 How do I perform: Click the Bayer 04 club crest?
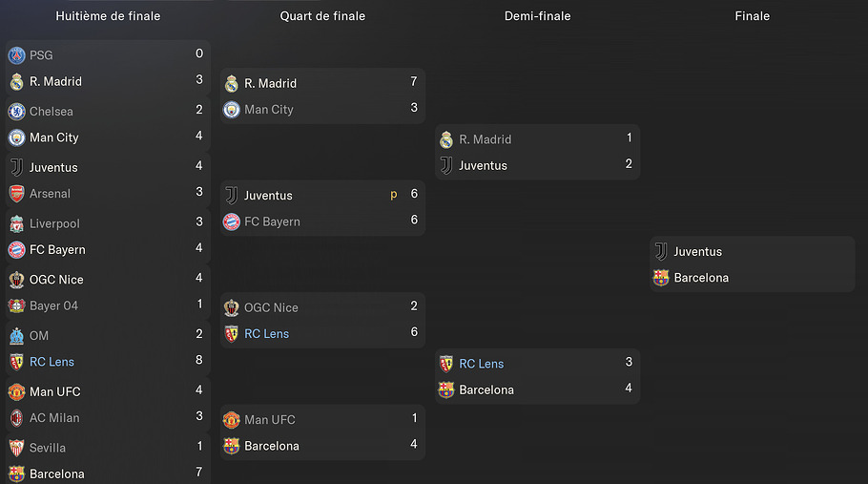[x=16, y=306]
